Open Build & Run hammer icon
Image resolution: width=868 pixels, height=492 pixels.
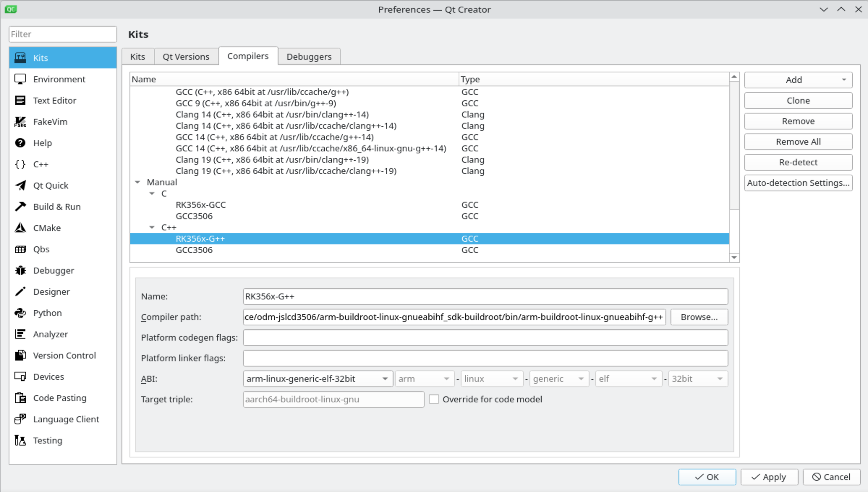(x=20, y=206)
